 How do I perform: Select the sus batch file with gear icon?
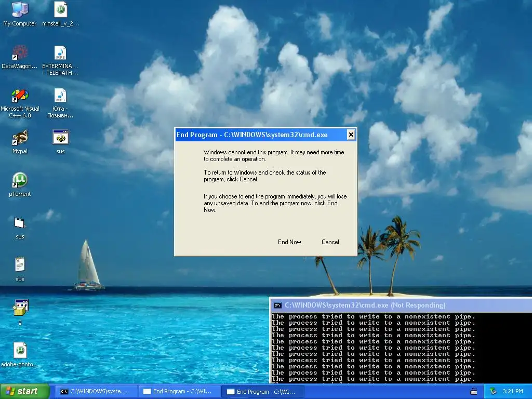60,142
